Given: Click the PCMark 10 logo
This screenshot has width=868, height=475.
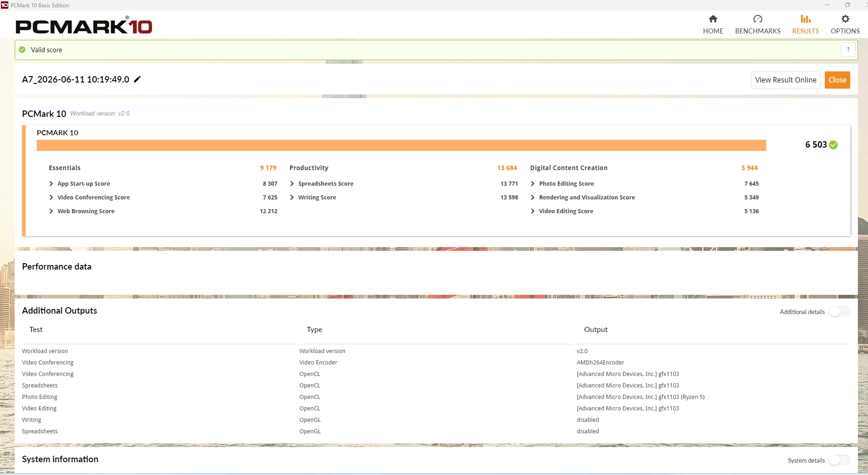Looking at the screenshot, I should (x=84, y=26).
